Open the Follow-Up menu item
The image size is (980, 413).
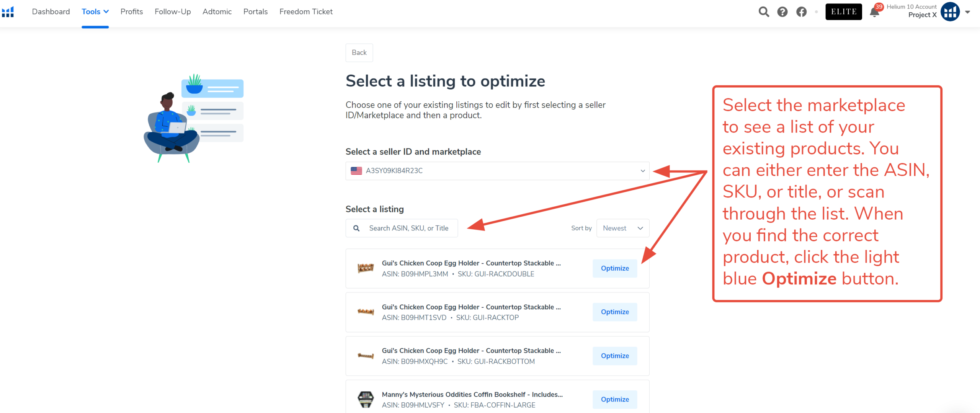(173, 12)
